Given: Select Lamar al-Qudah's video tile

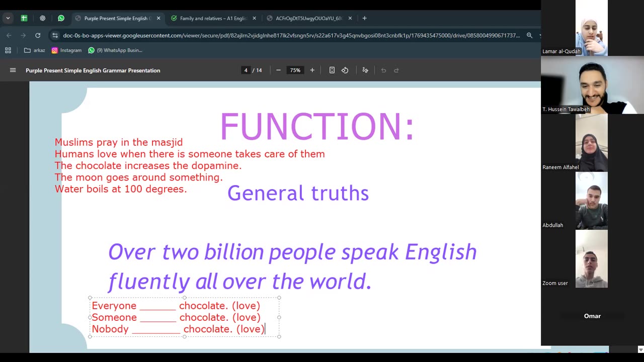Looking at the screenshot, I should point(592,28).
